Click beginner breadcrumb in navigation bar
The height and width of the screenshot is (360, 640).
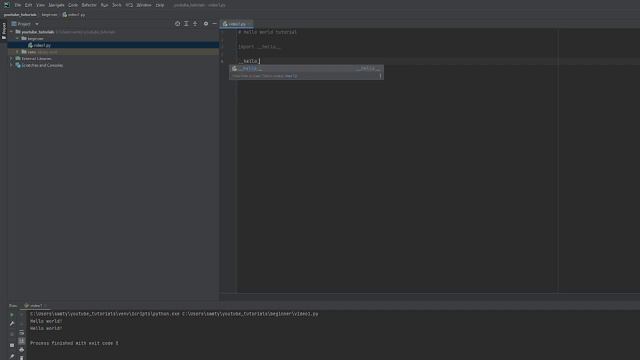click(49, 15)
